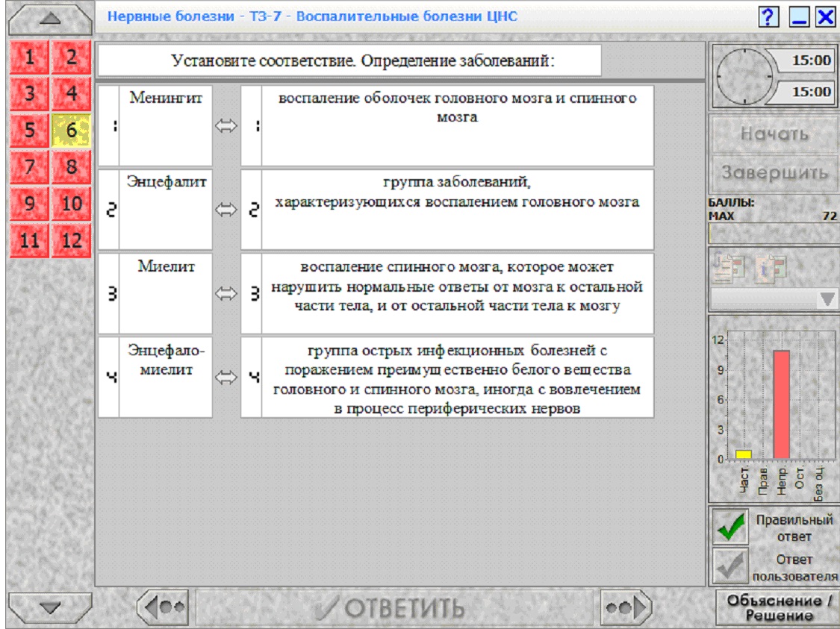Open help via the question mark icon
Image resolution: width=840 pixels, height=629 pixels.
point(768,16)
